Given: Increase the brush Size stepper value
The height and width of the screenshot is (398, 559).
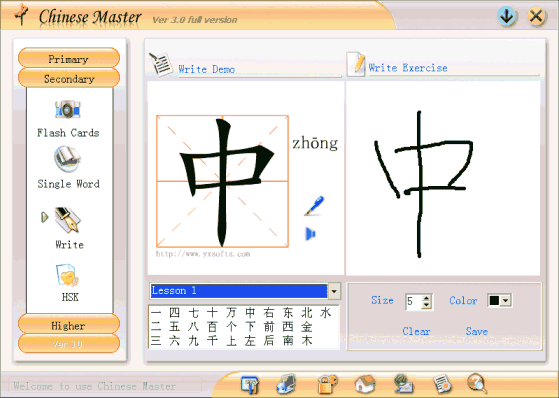Looking at the screenshot, I should point(426,298).
